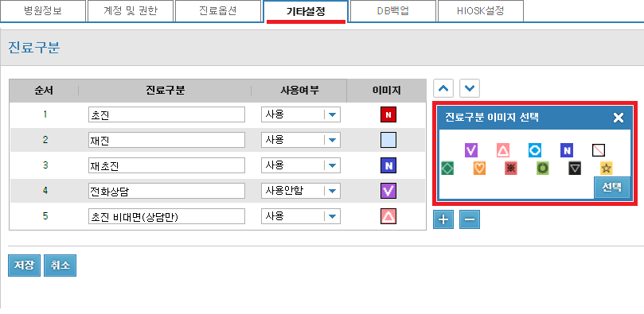Open 사용여부 dropdown for 재진

301,140
